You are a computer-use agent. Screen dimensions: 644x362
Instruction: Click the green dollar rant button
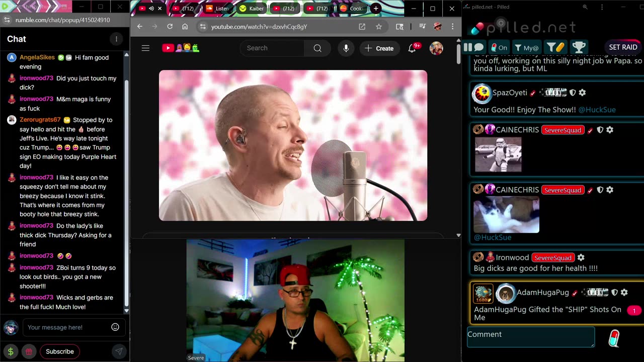[x=11, y=351]
